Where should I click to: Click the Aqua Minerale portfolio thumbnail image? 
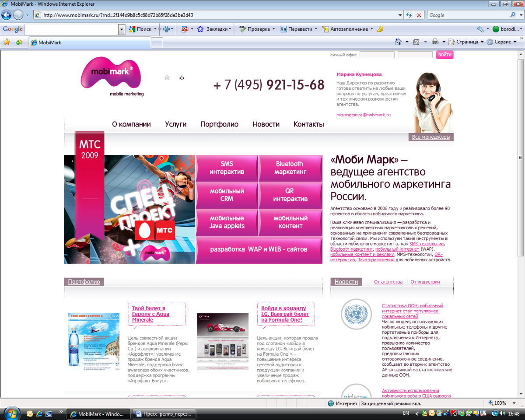click(x=94, y=342)
